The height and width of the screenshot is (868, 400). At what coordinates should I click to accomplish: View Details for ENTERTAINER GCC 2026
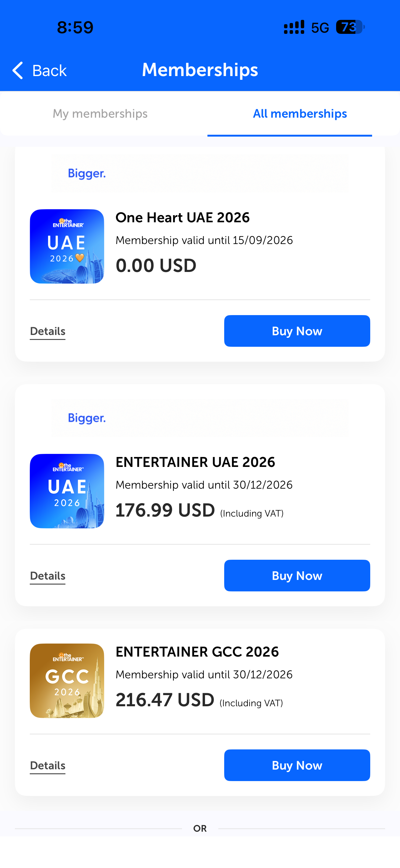click(x=47, y=766)
